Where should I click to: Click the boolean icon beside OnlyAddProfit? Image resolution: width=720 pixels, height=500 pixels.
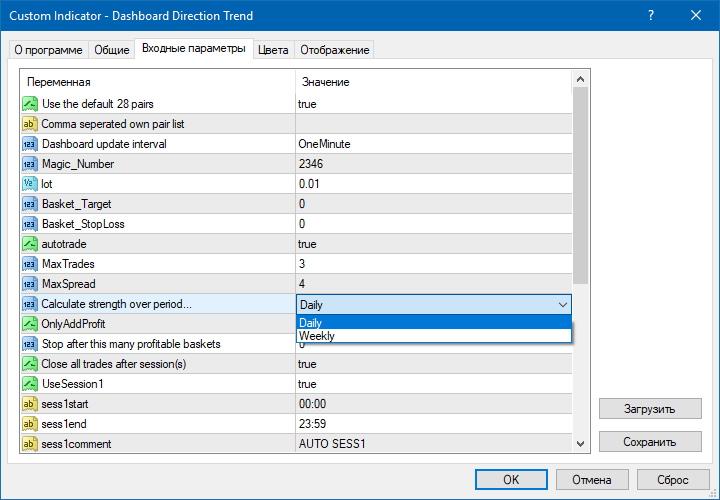click(30, 324)
